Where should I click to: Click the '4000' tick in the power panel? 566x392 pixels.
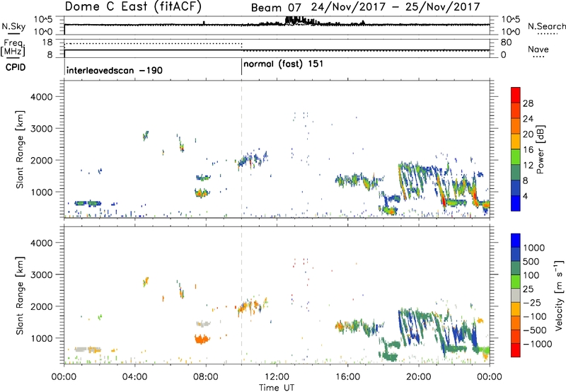tap(42, 97)
